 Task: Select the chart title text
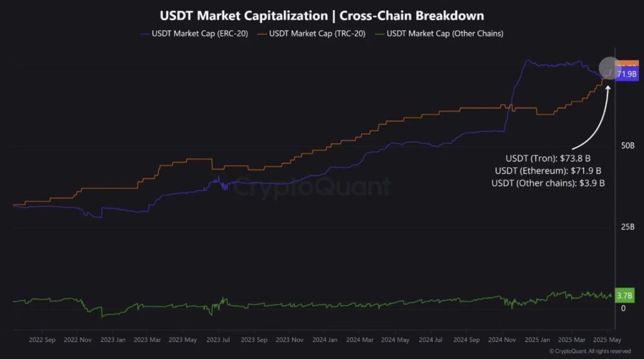pyautogui.click(x=322, y=14)
